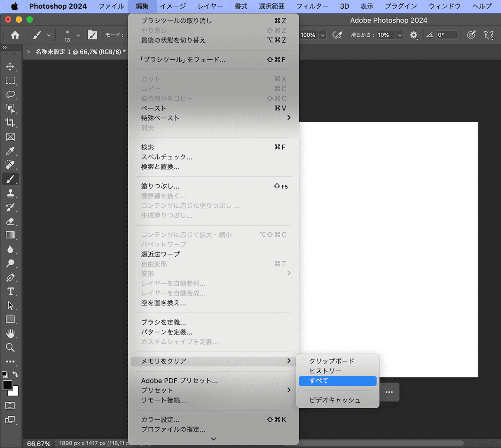Open the フィルター menu
This screenshot has height=448, width=501.
(312, 6)
